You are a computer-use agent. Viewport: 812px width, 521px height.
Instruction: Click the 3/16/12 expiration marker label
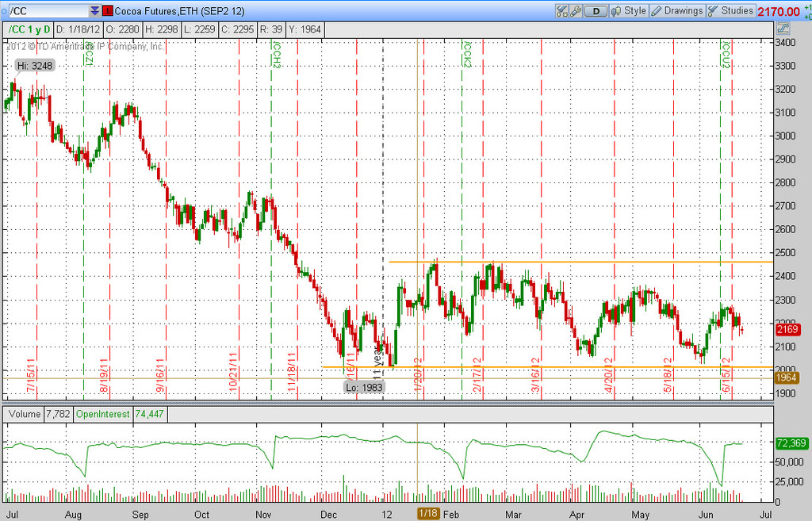tap(535, 375)
